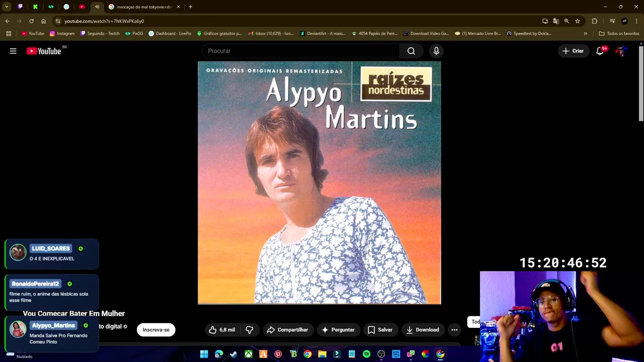Start voice search with microphone icon
The width and height of the screenshot is (644, 362).
point(436,51)
